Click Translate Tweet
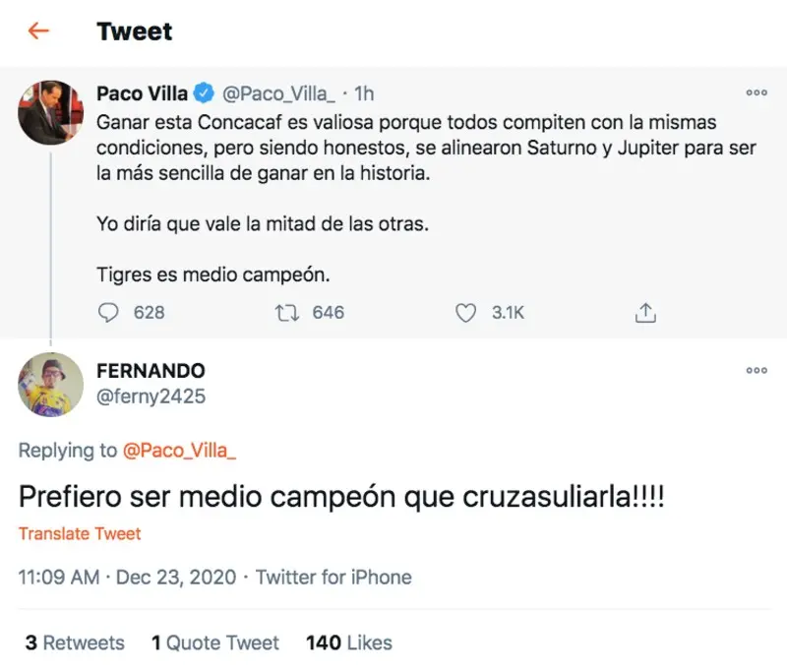 (80, 533)
